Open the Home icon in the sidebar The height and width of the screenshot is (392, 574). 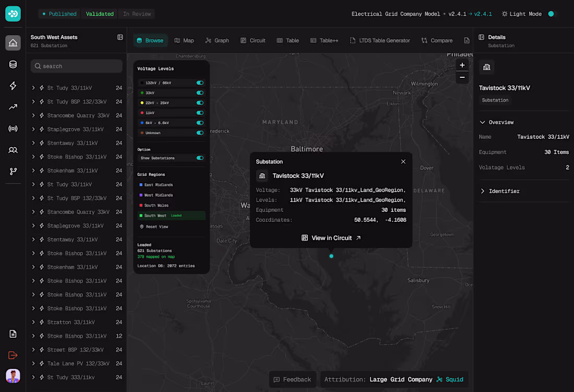pyautogui.click(x=13, y=43)
